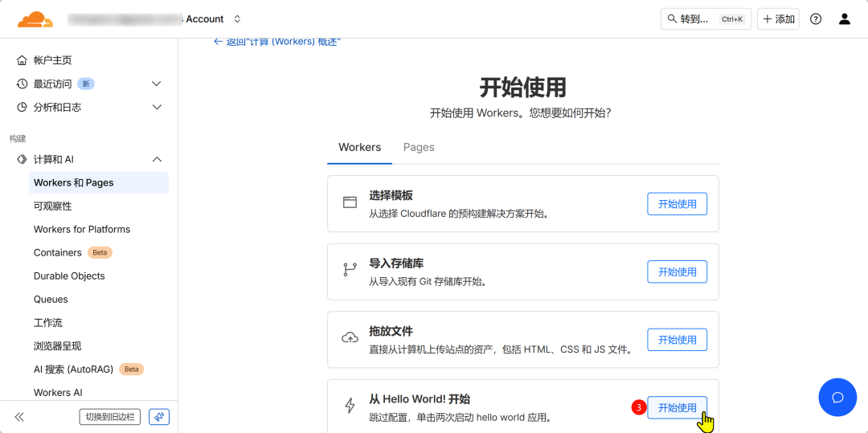The height and width of the screenshot is (433, 868).
Task: Open the help question mark icon
Action: (x=816, y=19)
